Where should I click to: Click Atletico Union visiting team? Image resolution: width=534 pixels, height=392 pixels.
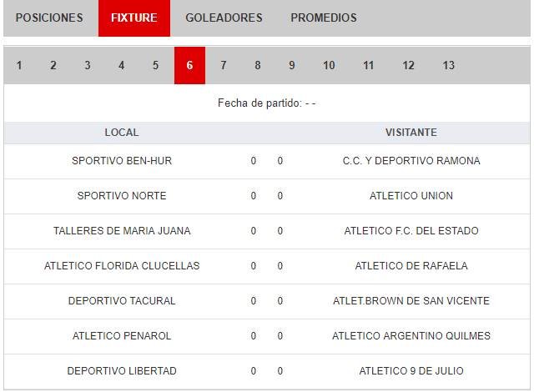point(411,196)
